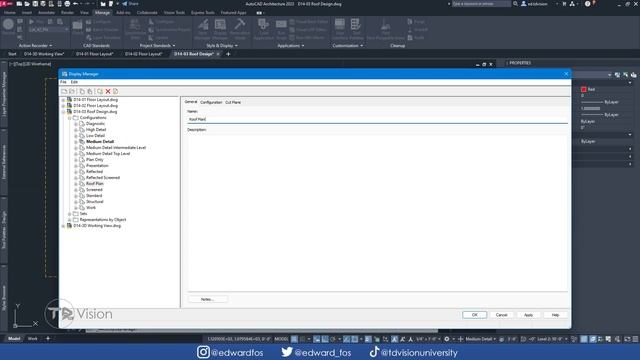Image resolution: width=640 pixels, height=360 pixels.
Task: Open the Medium Detail display configuration dropdown in status bar
Action: click(480, 339)
